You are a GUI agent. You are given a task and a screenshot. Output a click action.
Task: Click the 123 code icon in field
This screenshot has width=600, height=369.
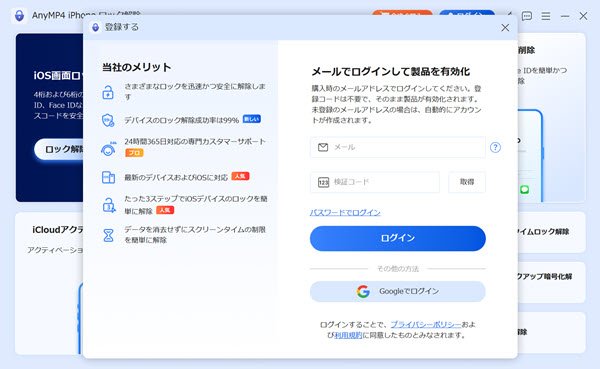click(x=323, y=182)
